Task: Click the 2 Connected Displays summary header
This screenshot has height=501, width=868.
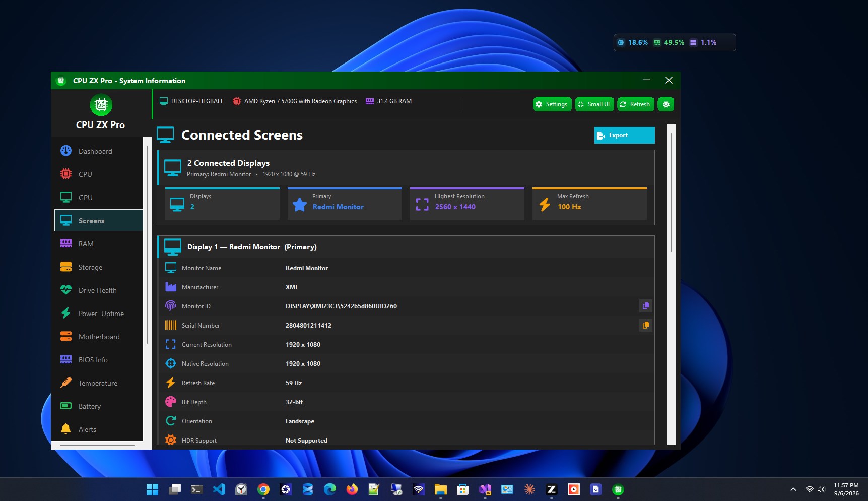Action: coord(406,168)
